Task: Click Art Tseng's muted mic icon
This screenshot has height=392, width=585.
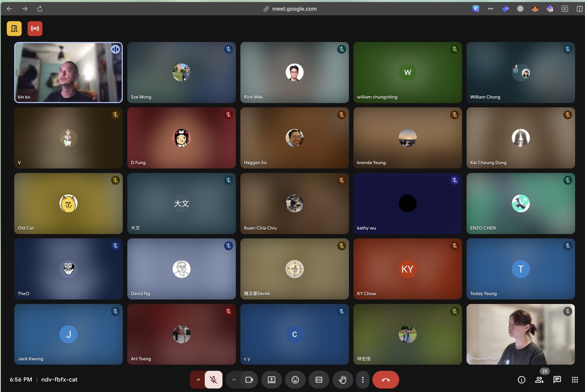Action: coord(228,311)
